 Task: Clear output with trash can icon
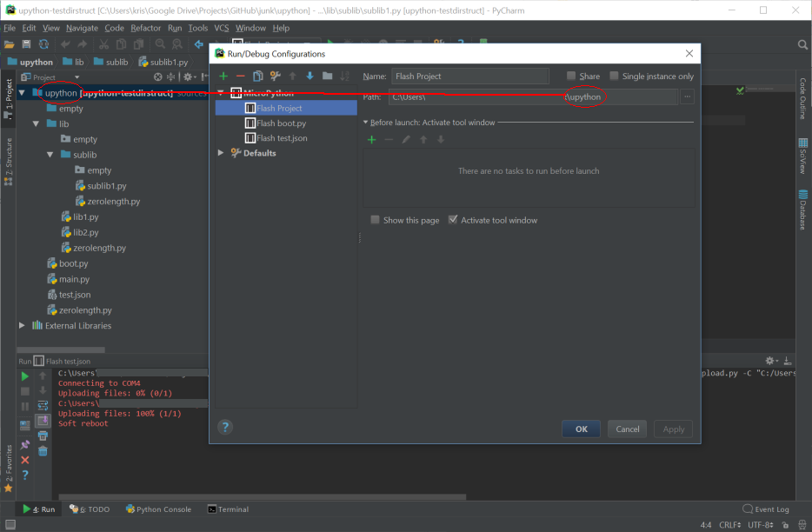pyautogui.click(x=43, y=451)
